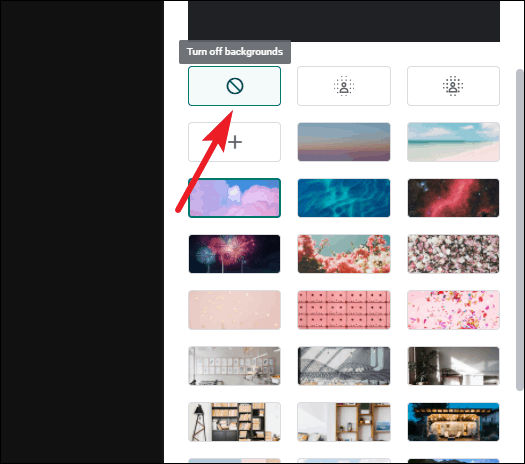Click the backgrounds panel vertical scrollbar

[x=519, y=230]
